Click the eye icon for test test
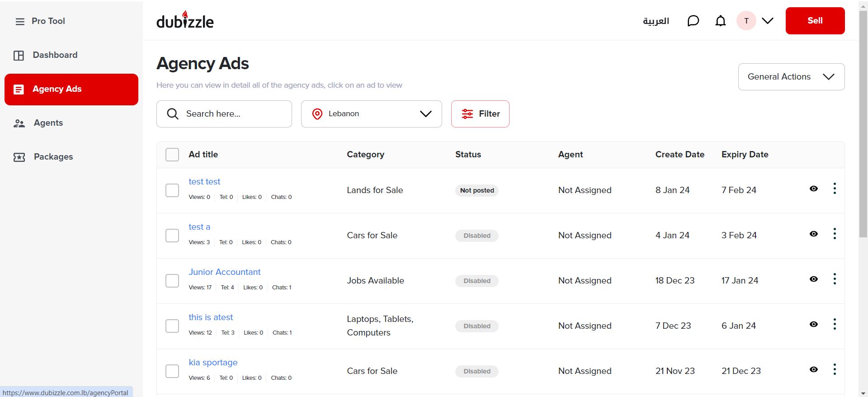This screenshot has width=868, height=397. [814, 189]
